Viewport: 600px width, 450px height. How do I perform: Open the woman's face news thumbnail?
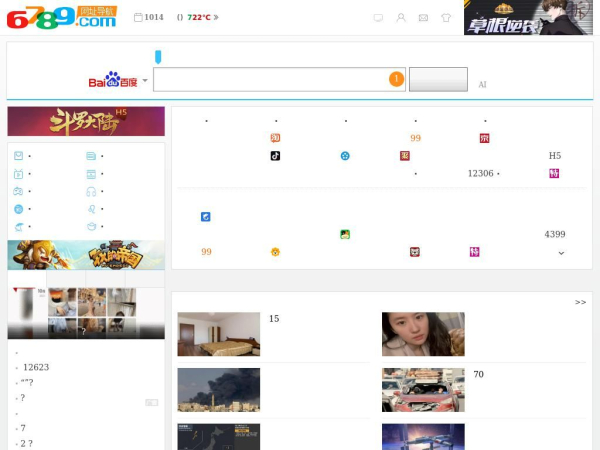click(423, 334)
